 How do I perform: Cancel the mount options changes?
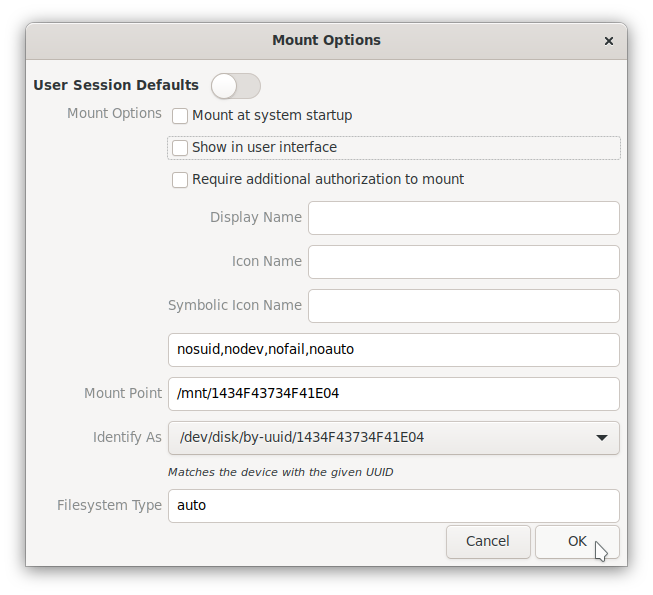coord(488,541)
